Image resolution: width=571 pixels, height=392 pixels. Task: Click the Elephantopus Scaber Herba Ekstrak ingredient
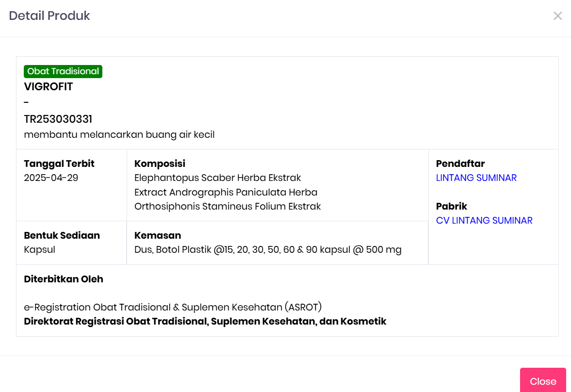tap(217, 178)
